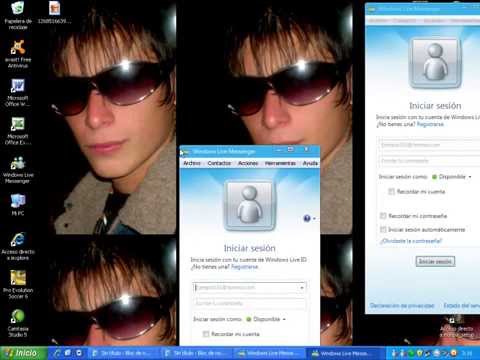
Task: Click the avatar picture in center Messenger window
Action: tap(250, 206)
